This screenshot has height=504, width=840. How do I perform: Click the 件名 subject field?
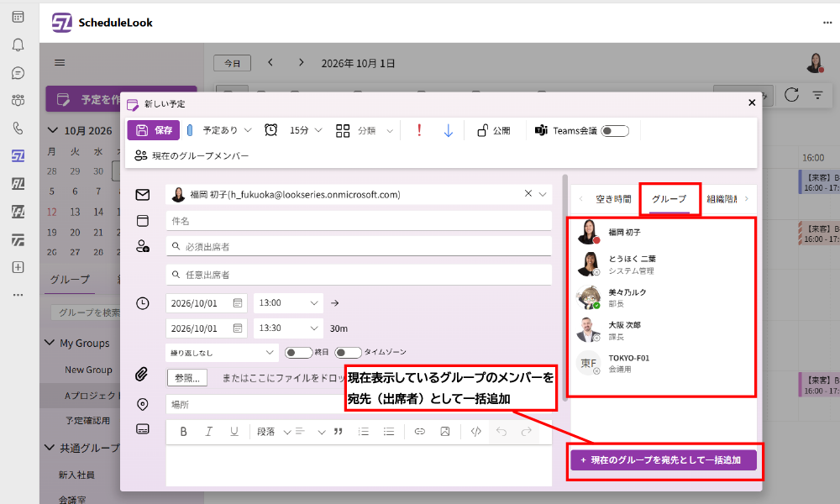click(359, 221)
